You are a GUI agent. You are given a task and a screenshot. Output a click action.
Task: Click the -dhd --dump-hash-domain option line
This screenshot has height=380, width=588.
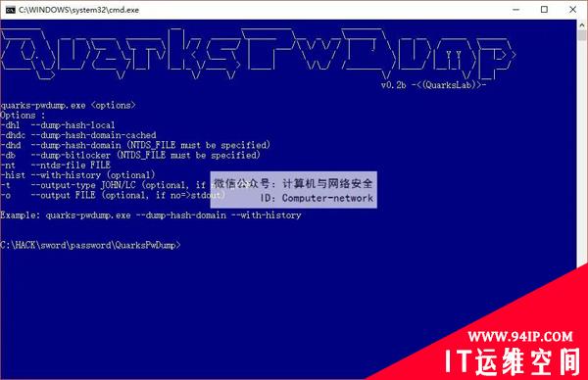tap(135, 145)
